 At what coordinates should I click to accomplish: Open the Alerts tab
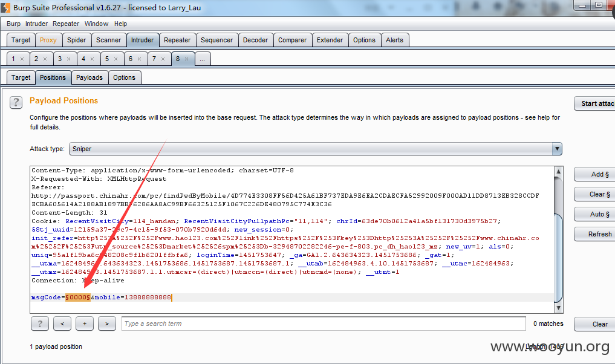[394, 40]
